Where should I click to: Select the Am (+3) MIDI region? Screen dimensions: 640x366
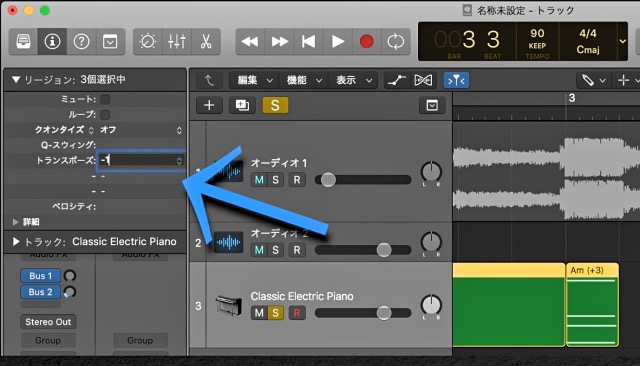coord(592,304)
